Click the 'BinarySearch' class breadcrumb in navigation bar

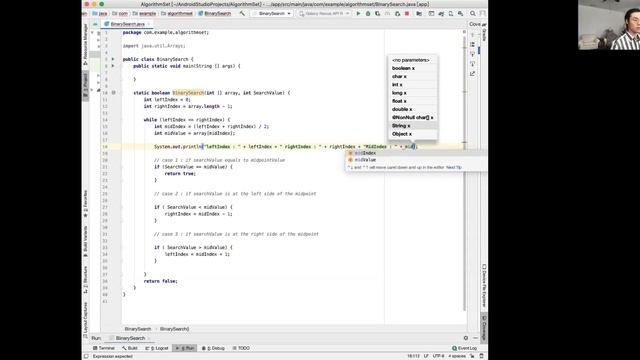point(215,13)
